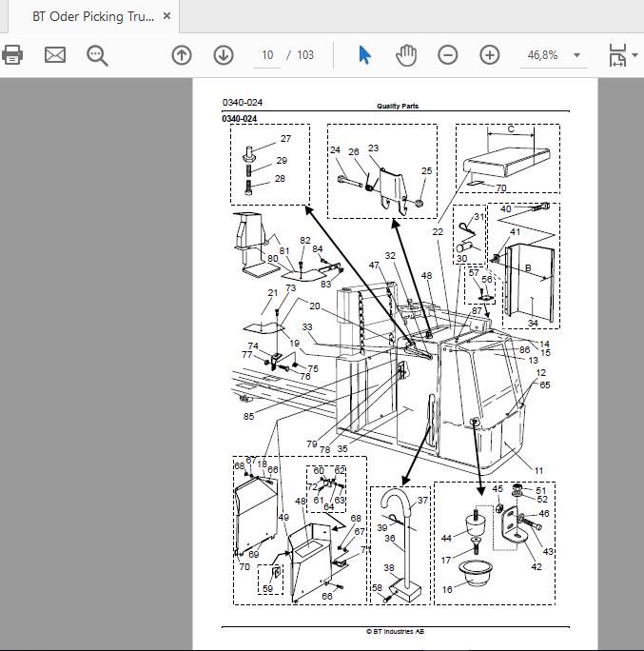Click the Print icon
Image resolution: width=644 pixels, height=651 pixels.
pyautogui.click(x=12, y=55)
